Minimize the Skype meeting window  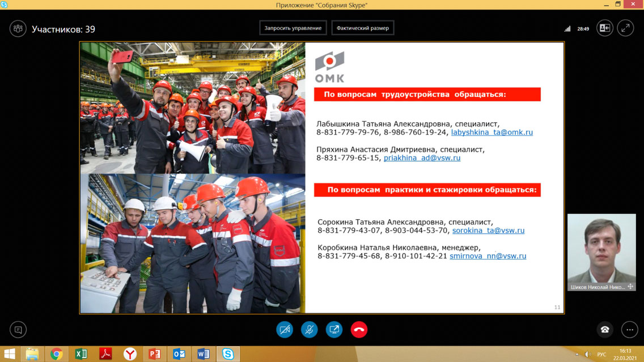click(606, 5)
